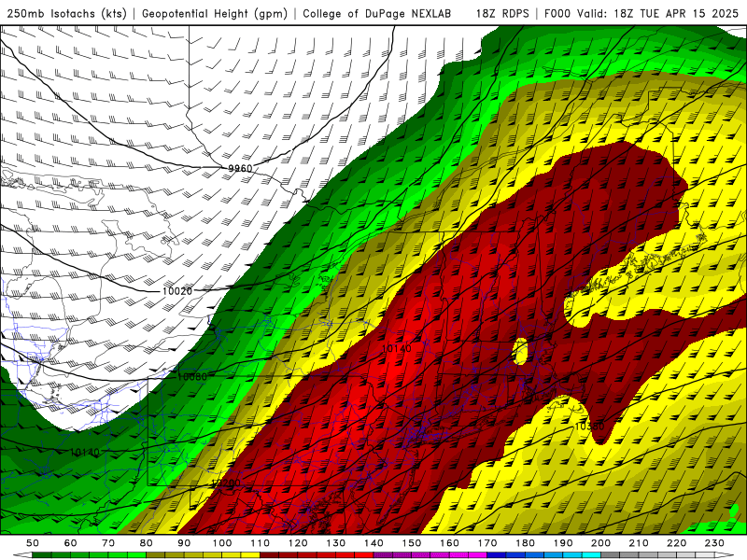Click the 100 value on the color scale
This screenshot has width=747, height=560.
[222, 543]
